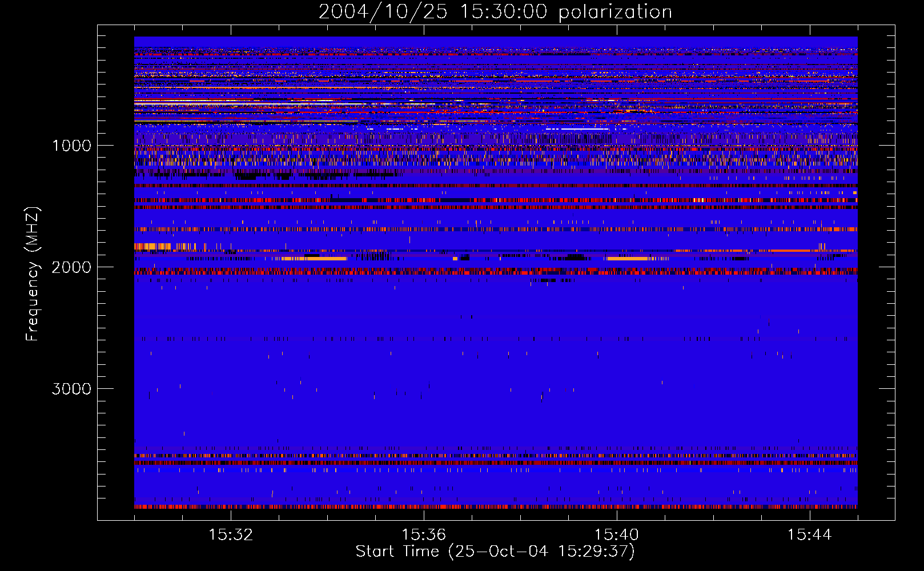The height and width of the screenshot is (571, 924).
Task: Click the 'Start Time (25-Oct-04 15:29:37)' label
Action: click(x=495, y=552)
